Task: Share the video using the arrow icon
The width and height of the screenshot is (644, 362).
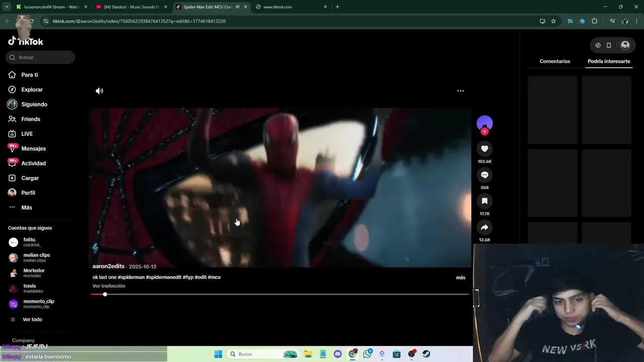Action: coord(485,227)
